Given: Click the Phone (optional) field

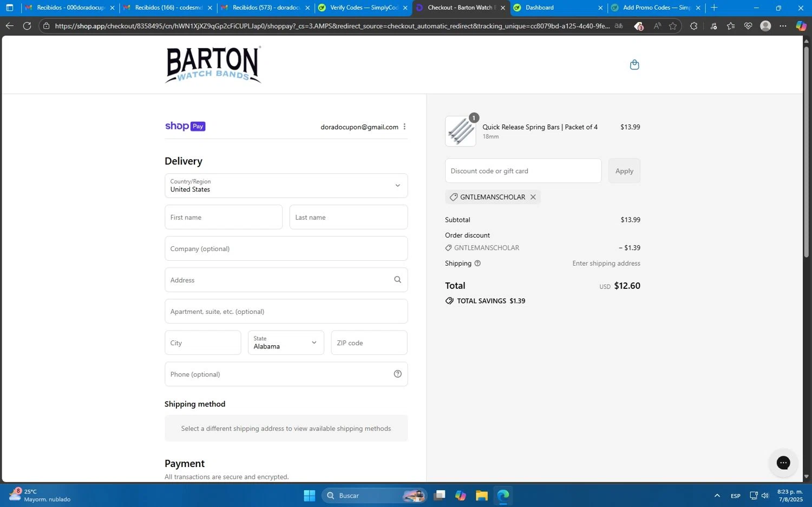Looking at the screenshot, I should pos(286,374).
